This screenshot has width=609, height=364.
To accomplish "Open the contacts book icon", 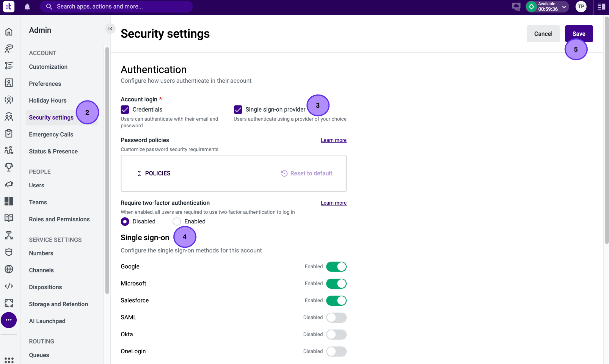I will pos(9,83).
